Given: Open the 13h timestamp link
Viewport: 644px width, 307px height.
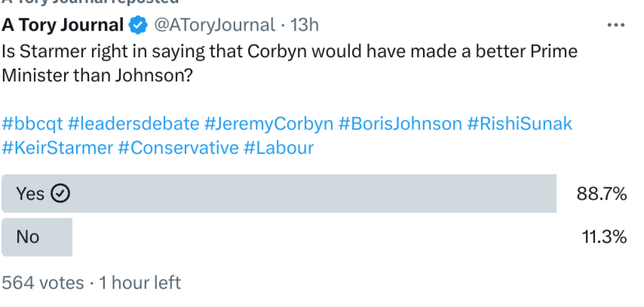Looking at the screenshot, I should click(304, 25).
